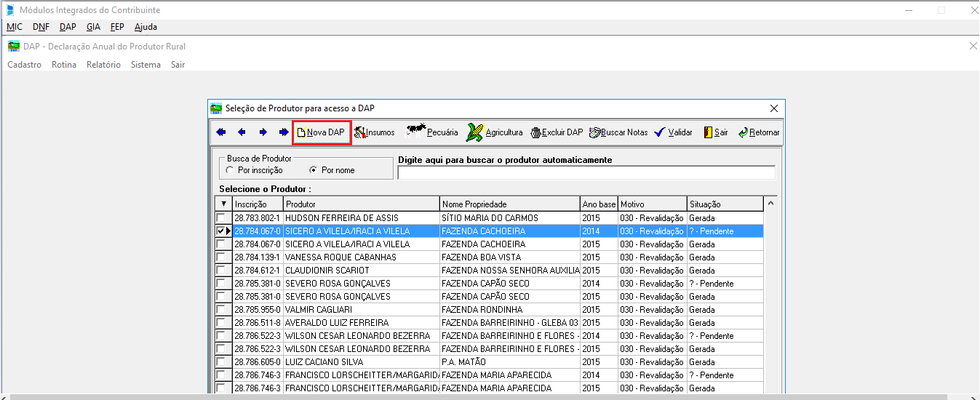Viewport: 980px width, 400px height.
Task: Open Cadastro menu
Action: click(24, 65)
